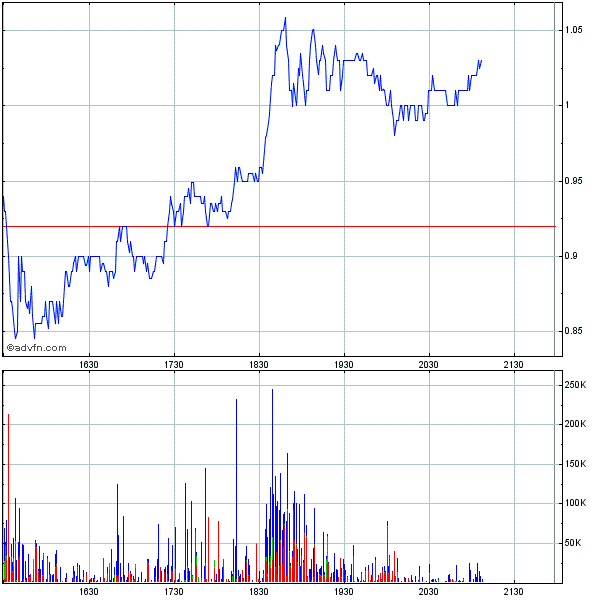Screen dimensions: 600x600
Task: Click the 1630 time label under volume chart
Action: pos(89,592)
